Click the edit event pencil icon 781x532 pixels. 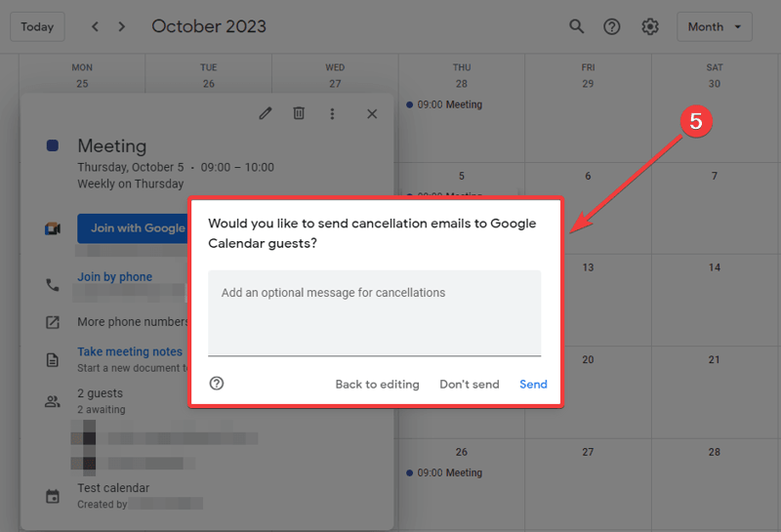(266, 113)
